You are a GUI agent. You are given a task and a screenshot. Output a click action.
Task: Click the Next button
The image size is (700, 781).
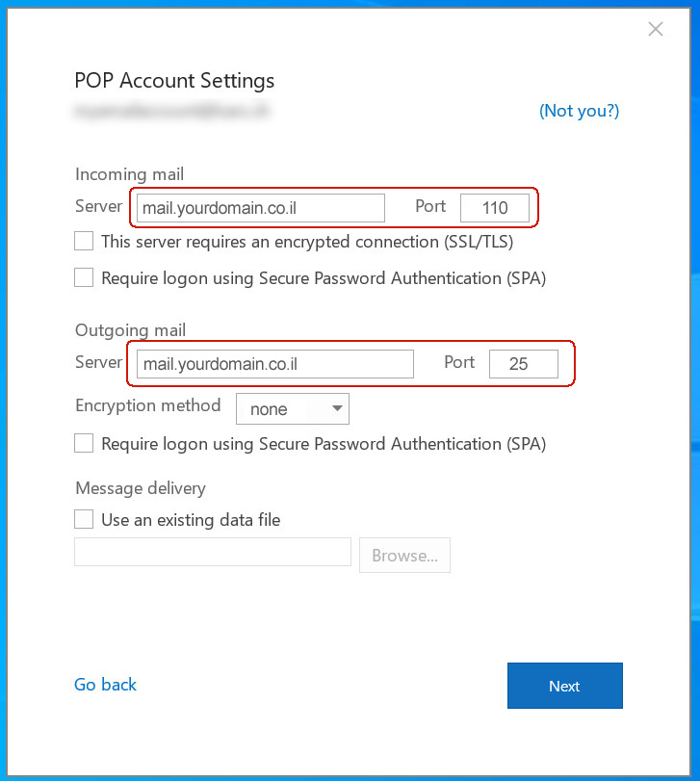tap(564, 686)
